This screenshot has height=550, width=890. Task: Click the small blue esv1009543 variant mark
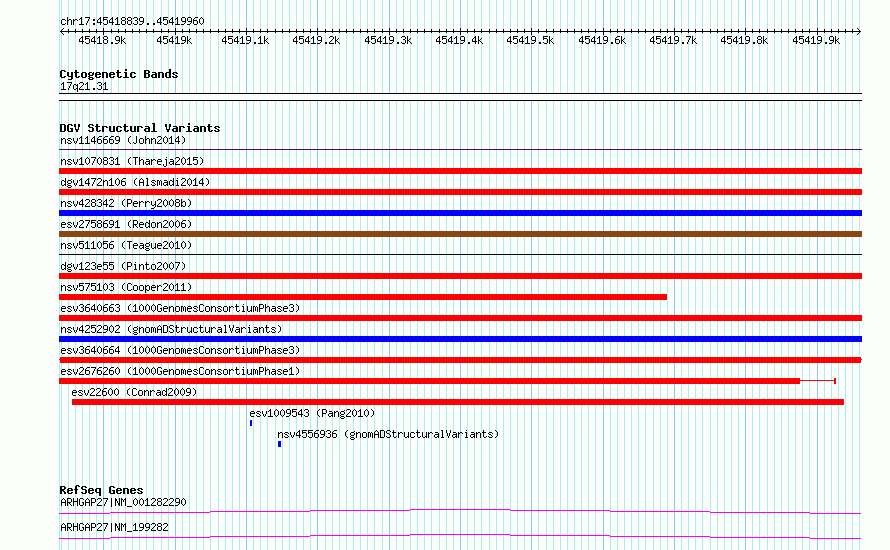[x=251, y=423]
